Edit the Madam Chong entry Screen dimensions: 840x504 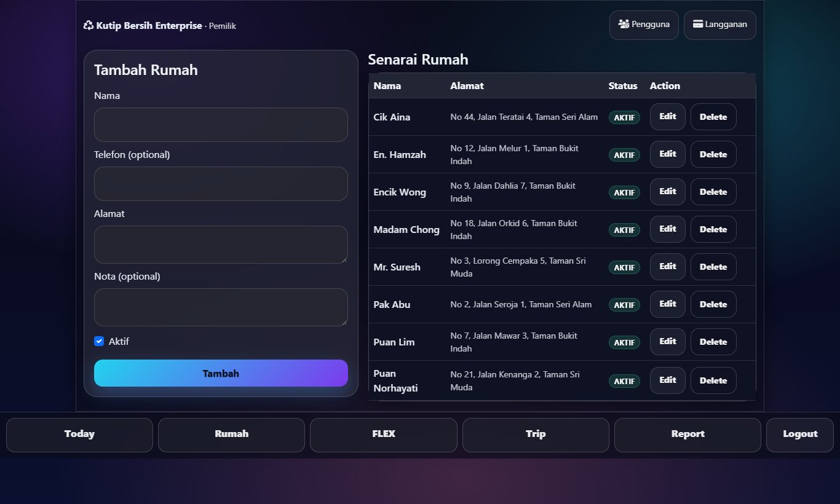667,229
